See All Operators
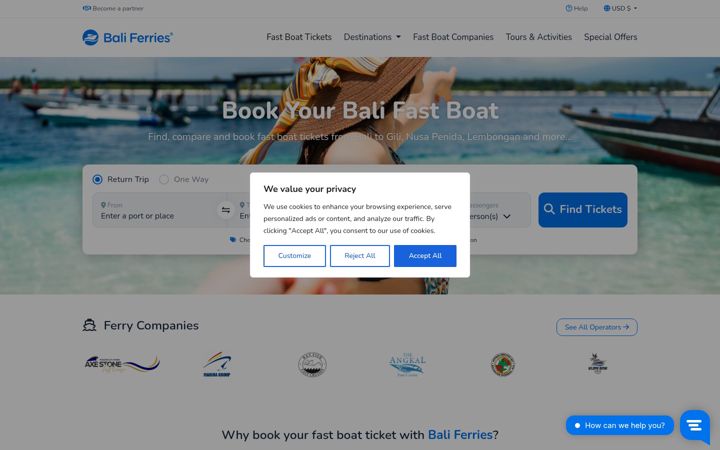The width and height of the screenshot is (720, 450). (x=596, y=327)
